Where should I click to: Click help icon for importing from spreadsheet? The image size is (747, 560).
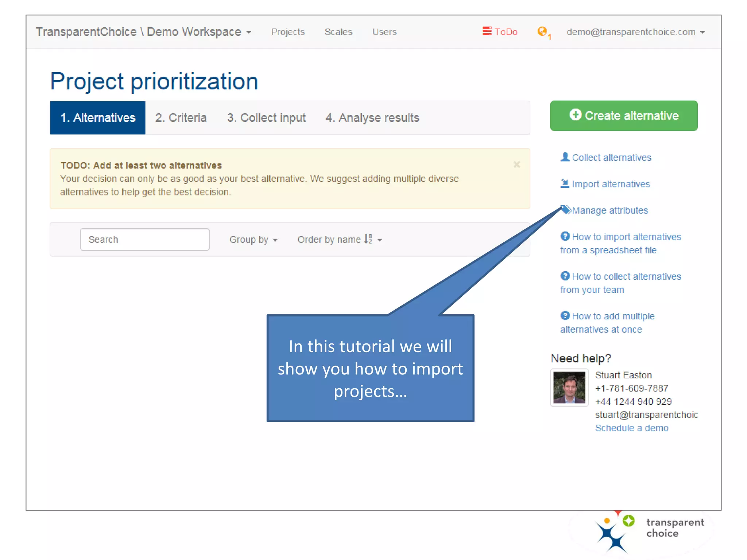[x=565, y=237]
